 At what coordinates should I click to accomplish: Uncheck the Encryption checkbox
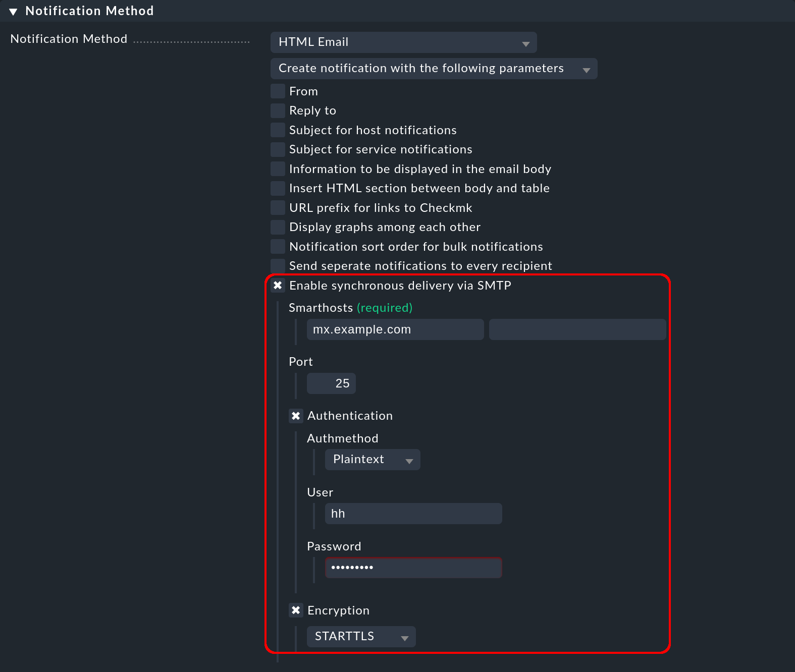tap(296, 610)
